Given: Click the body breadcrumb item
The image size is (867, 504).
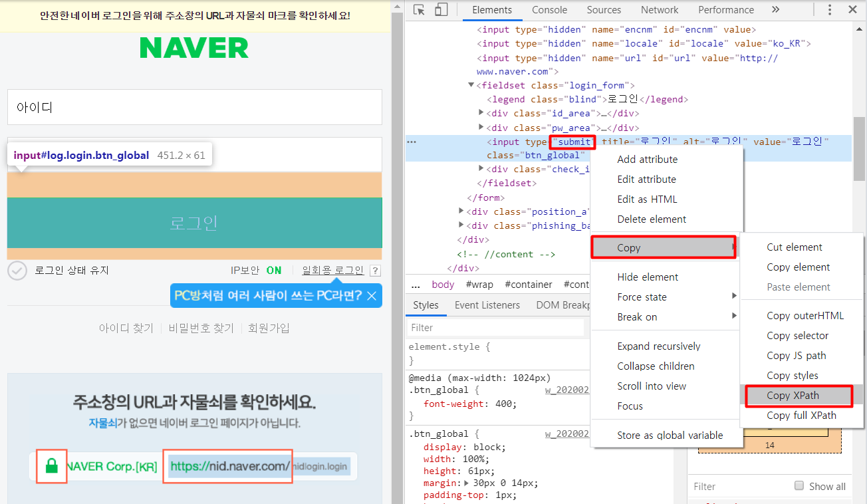Looking at the screenshot, I should pos(443,285).
